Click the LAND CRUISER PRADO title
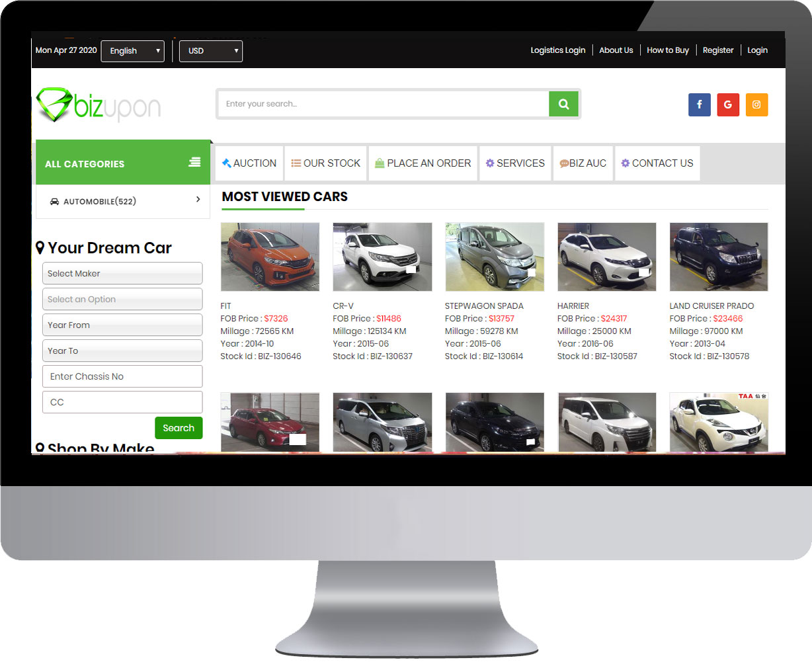Image resolution: width=812 pixels, height=668 pixels. [x=711, y=306]
